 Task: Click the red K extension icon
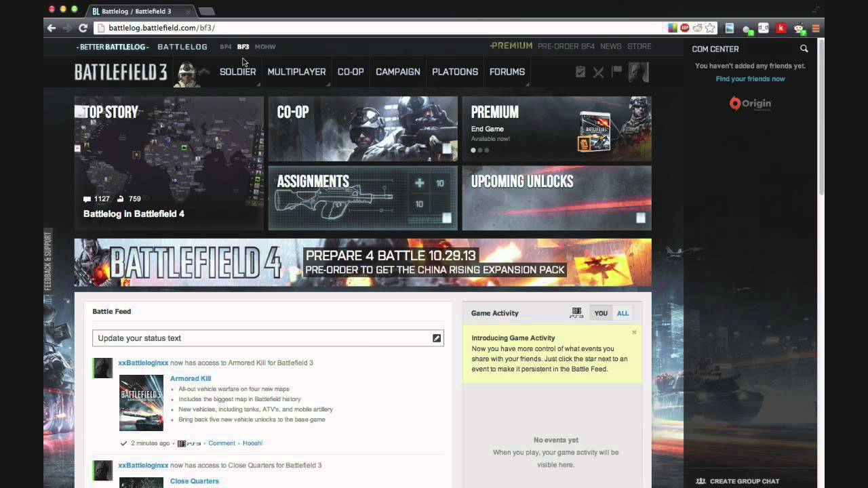[x=781, y=28]
